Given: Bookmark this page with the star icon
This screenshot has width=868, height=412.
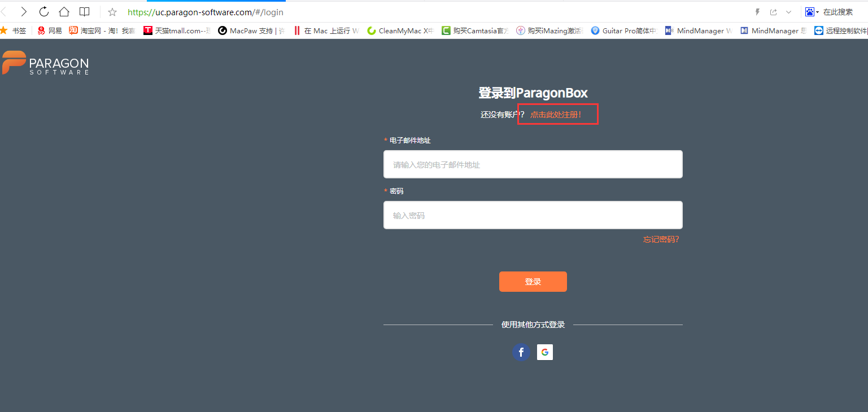Looking at the screenshot, I should pos(112,12).
